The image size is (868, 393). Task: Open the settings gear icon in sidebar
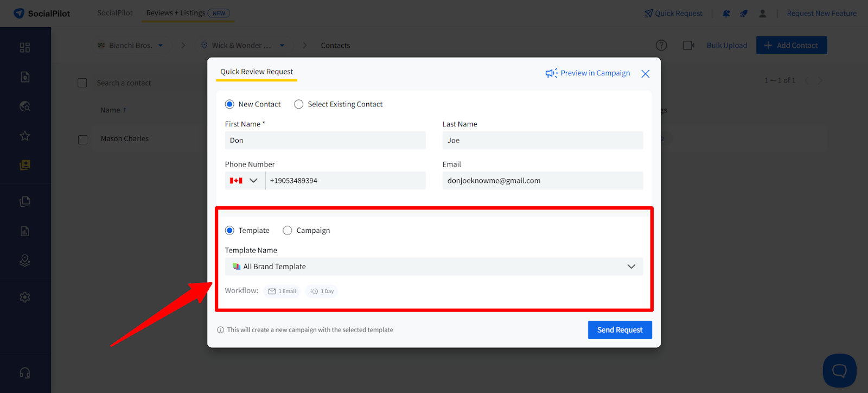pos(25,297)
